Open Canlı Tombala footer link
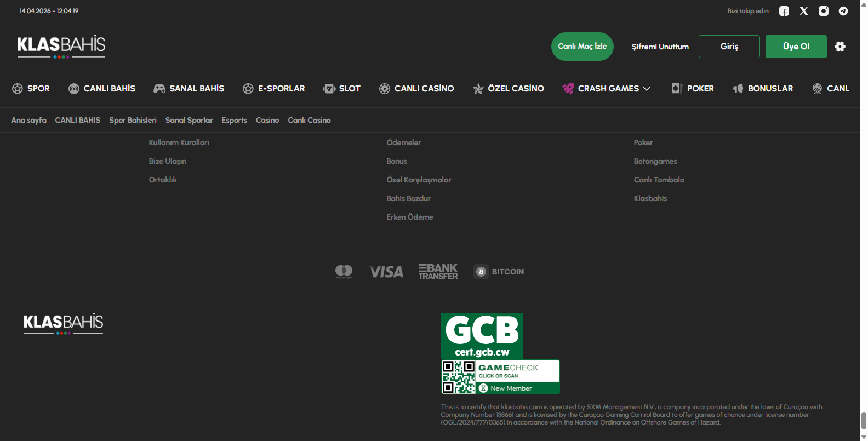 pyautogui.click(x=659, y=180)
